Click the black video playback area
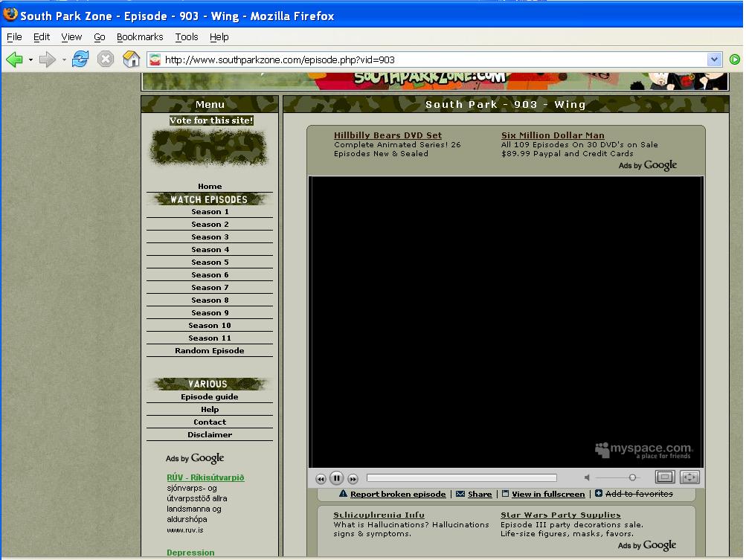The image size is (746, 560). coord(506,322)
